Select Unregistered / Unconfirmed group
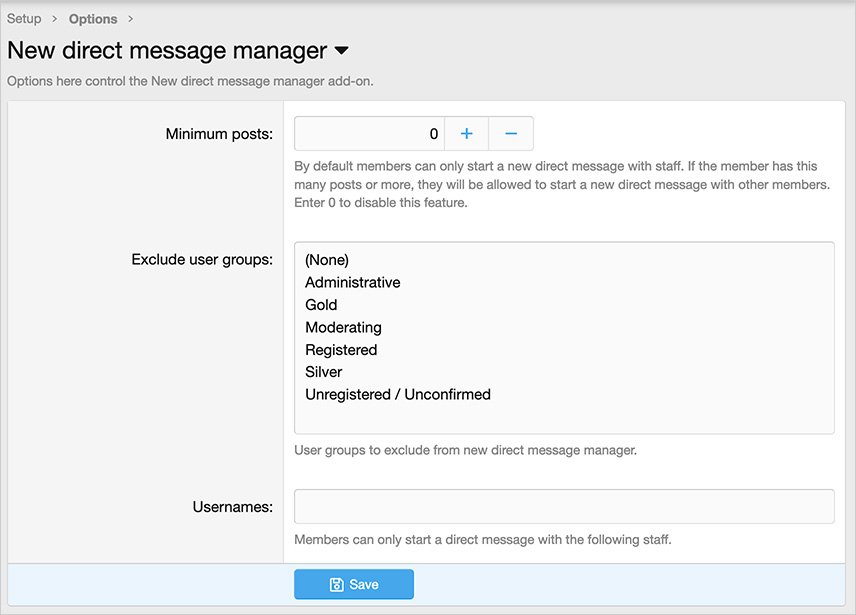This screenshot has width=856, height=615. [x=397, y=395]
